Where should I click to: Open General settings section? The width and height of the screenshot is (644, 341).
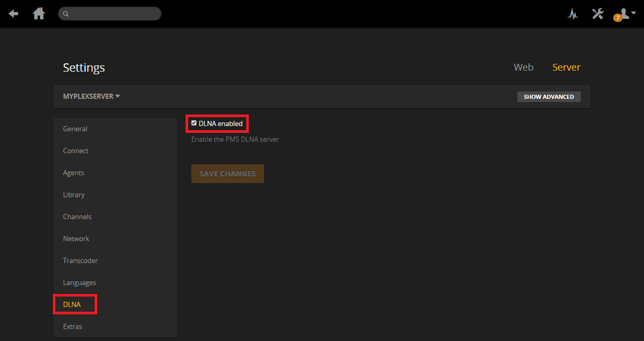point(75,129)
